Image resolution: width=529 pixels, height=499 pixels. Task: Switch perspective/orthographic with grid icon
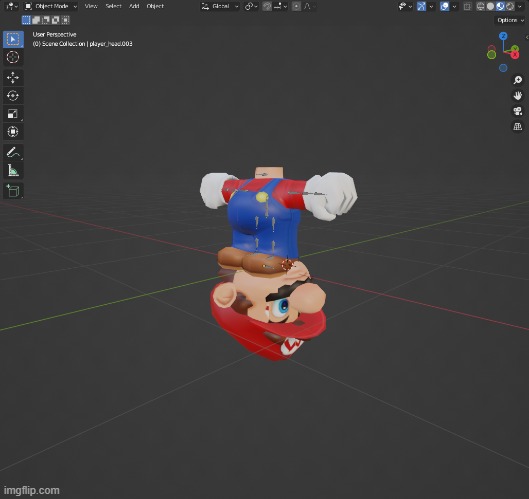click(518, 127)
